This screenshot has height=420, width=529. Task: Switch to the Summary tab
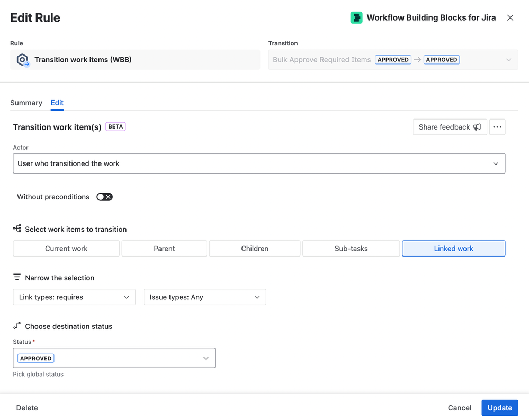tap(26, 103)
